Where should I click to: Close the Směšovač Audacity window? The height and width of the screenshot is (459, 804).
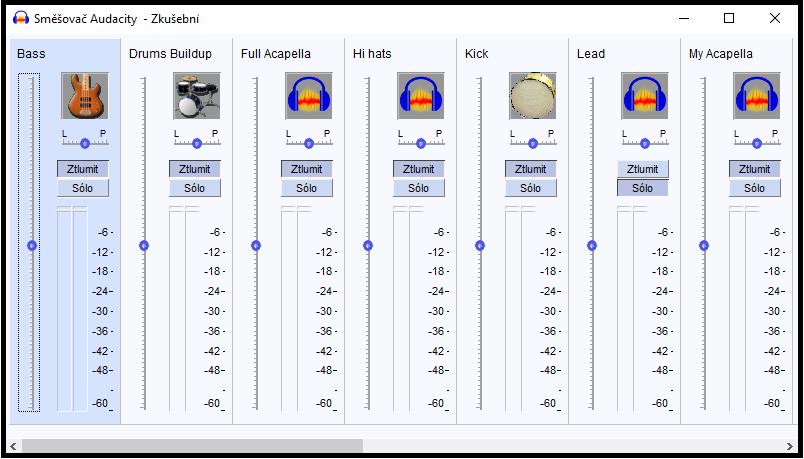click(x=775, y=18)
